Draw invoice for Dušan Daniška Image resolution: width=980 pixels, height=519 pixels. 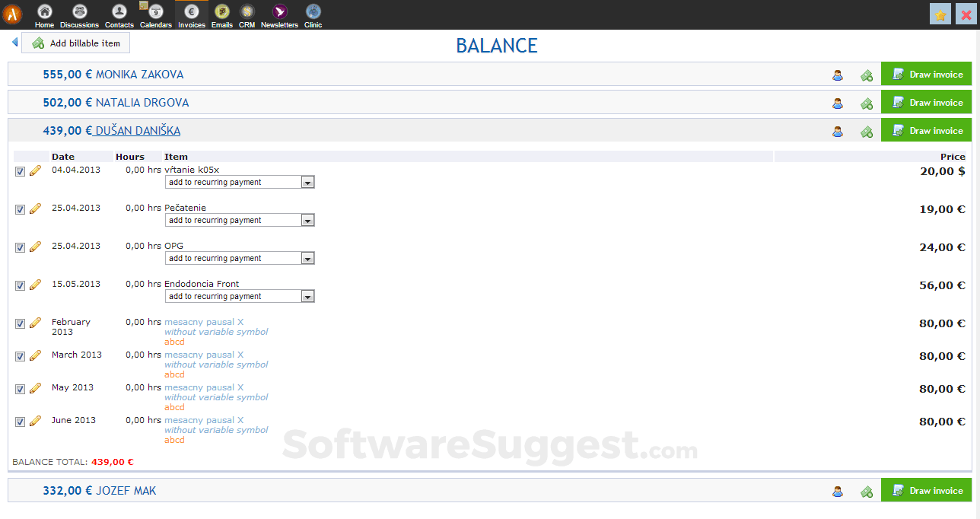926,131
